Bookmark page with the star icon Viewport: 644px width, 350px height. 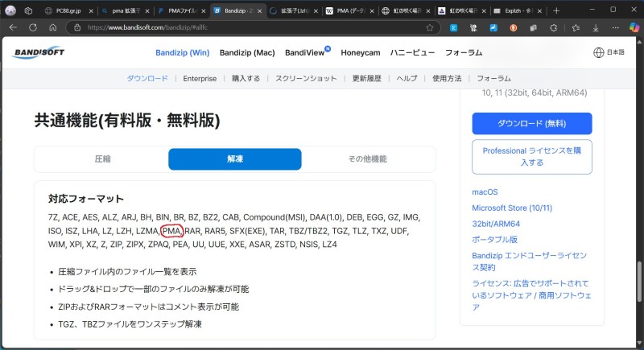pyautogui.click(x=431, y=27)
